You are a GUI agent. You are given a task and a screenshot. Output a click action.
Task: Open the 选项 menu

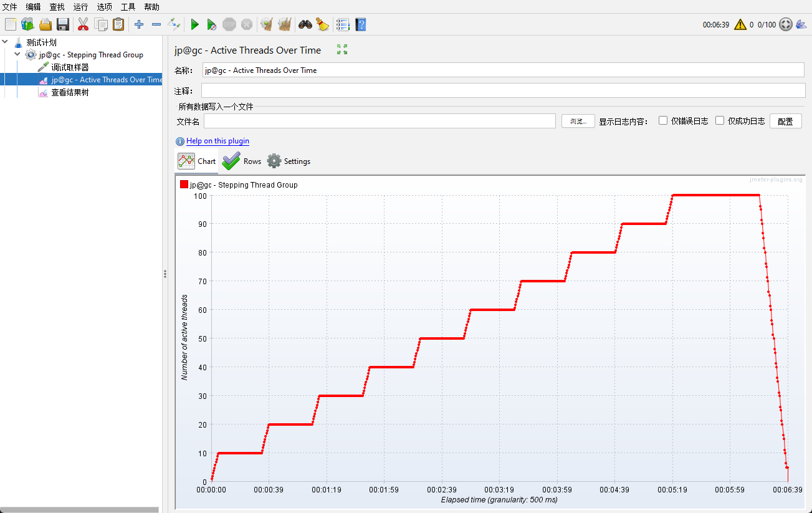coord(104,7)
